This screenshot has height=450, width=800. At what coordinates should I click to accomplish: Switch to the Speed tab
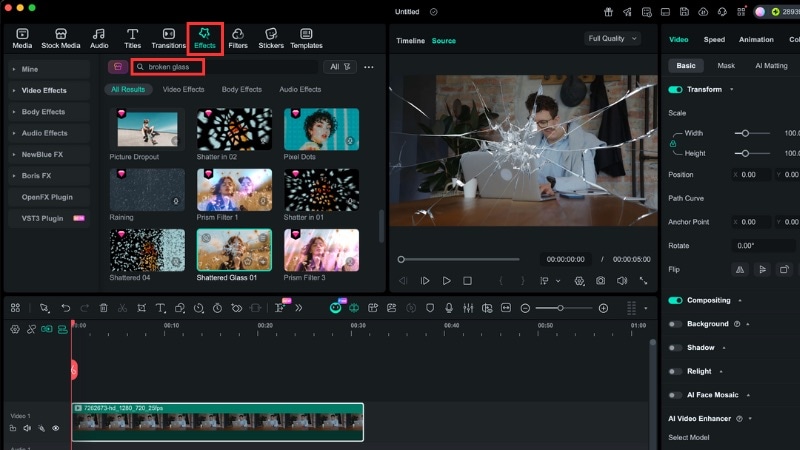714,39
